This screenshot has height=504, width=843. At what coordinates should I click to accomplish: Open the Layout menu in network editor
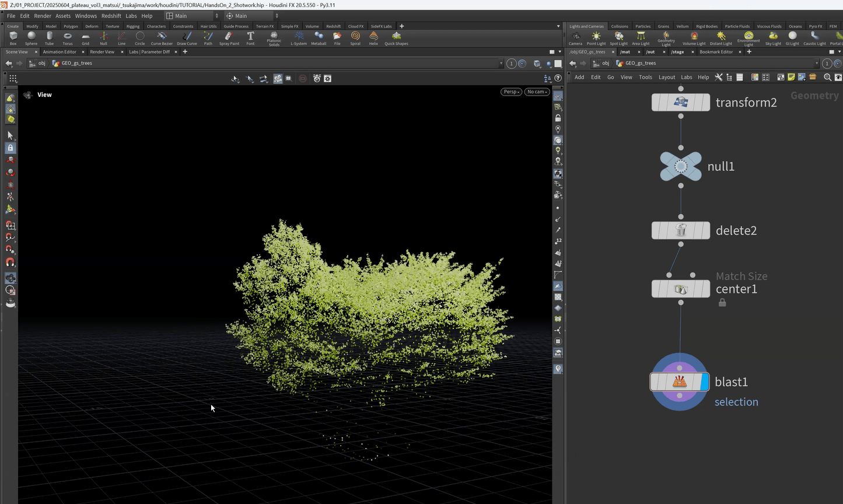click(x=666, y=77)
